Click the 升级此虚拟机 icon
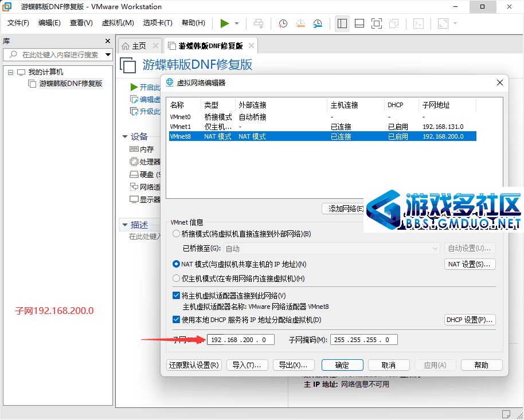Image resolution: width=524 pixels, height=420 pixels. coord(134,111)
